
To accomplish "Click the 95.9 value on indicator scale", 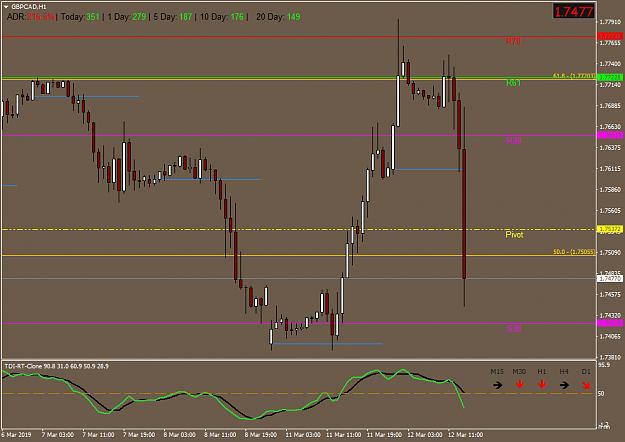I will point(604,365).
